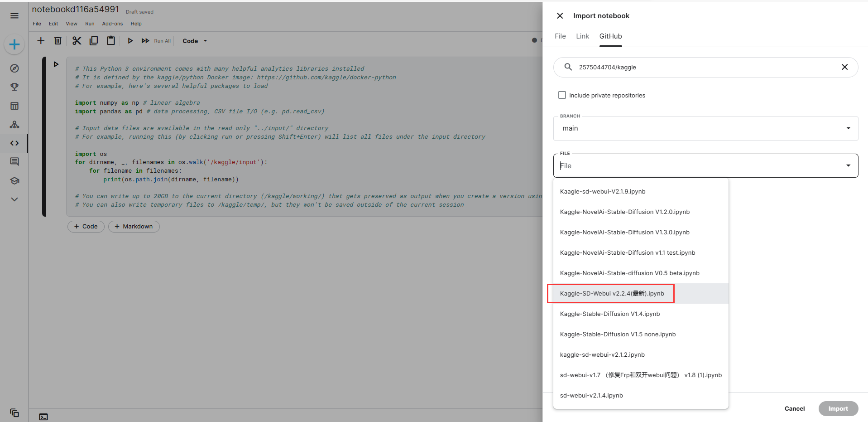868x422 pixels.
Task: Click the Import button
Action: click(x=838, y=408)
